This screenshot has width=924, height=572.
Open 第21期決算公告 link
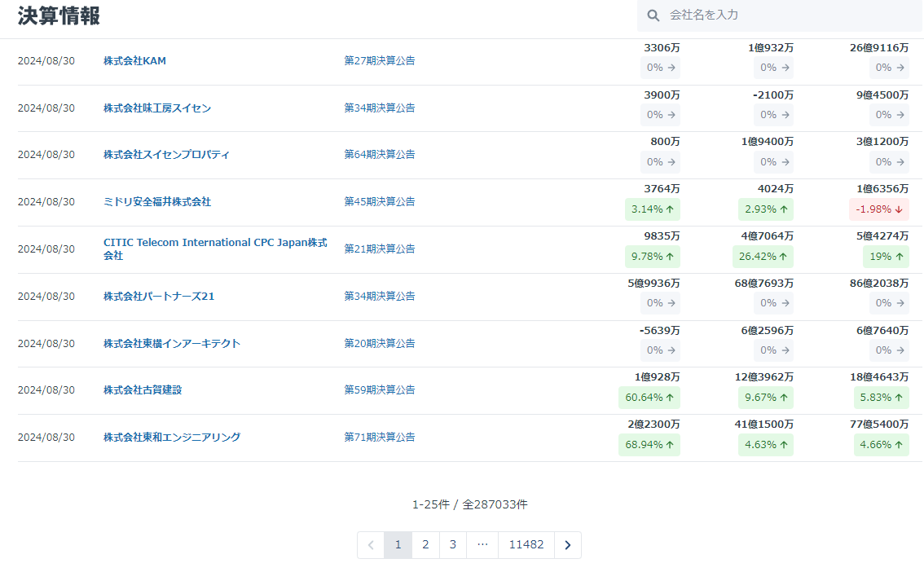click(380, 249)
